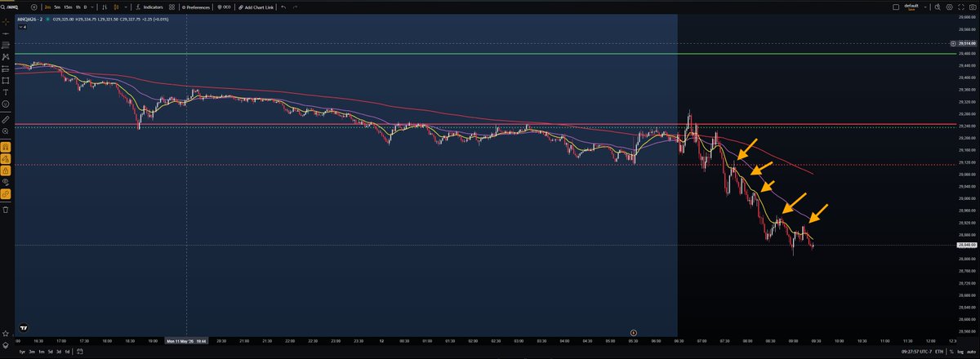
Task: Select the trend line drawing tool
Action: (x=6, y=33)
